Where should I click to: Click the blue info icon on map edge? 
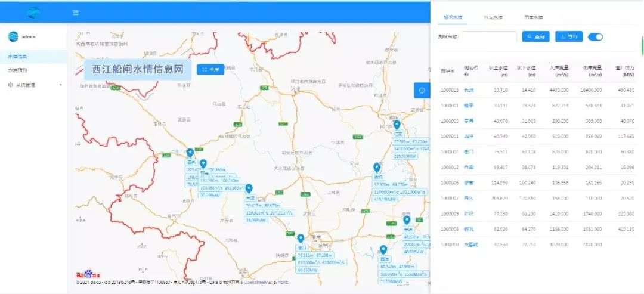click(x=422, y=91)
